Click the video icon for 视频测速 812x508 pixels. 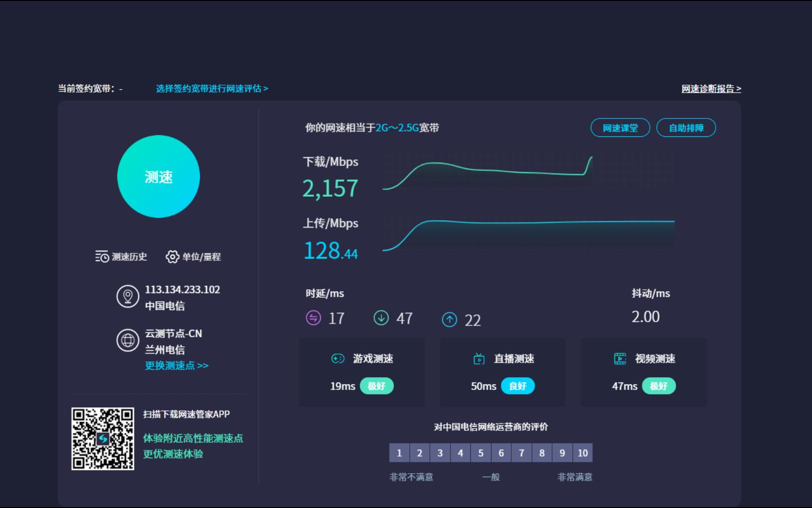coord(620,358)
